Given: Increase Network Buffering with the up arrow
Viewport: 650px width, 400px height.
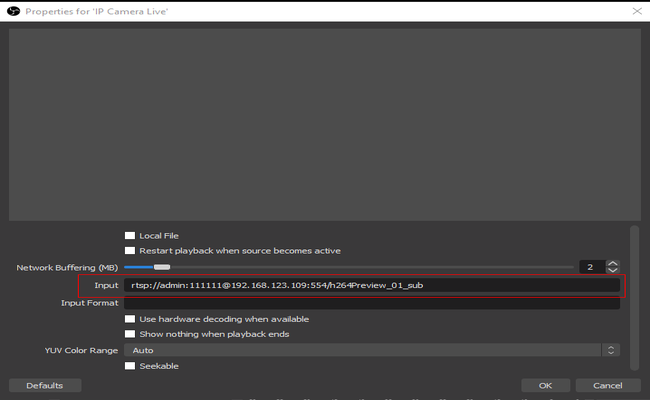Looking at the screenshot, I should point(613,264).
